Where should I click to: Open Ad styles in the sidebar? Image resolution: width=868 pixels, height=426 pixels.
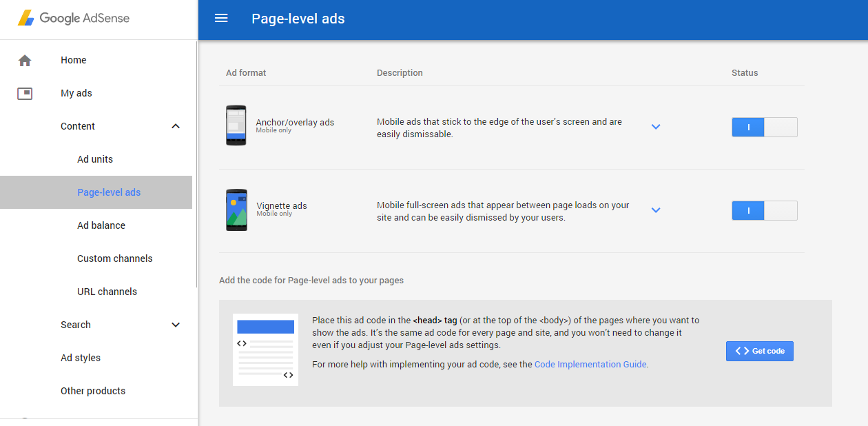(x=81, y=358)
